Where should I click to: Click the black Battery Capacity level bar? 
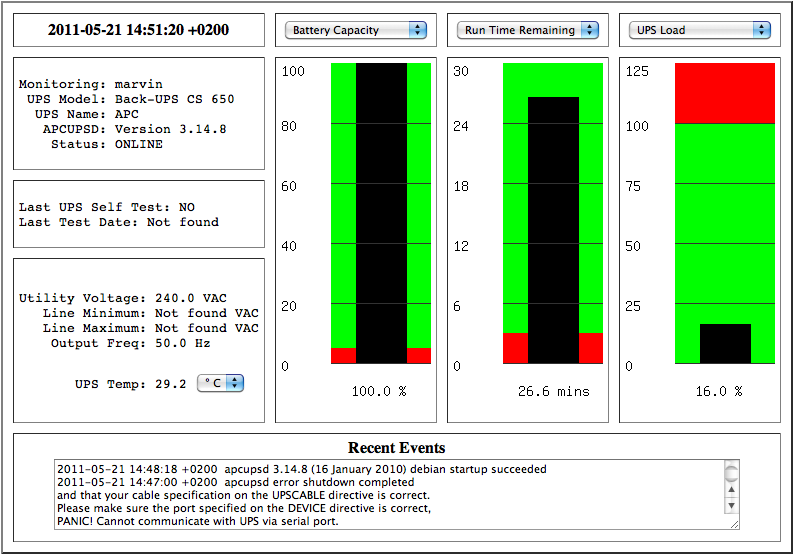tap(381, 213)
